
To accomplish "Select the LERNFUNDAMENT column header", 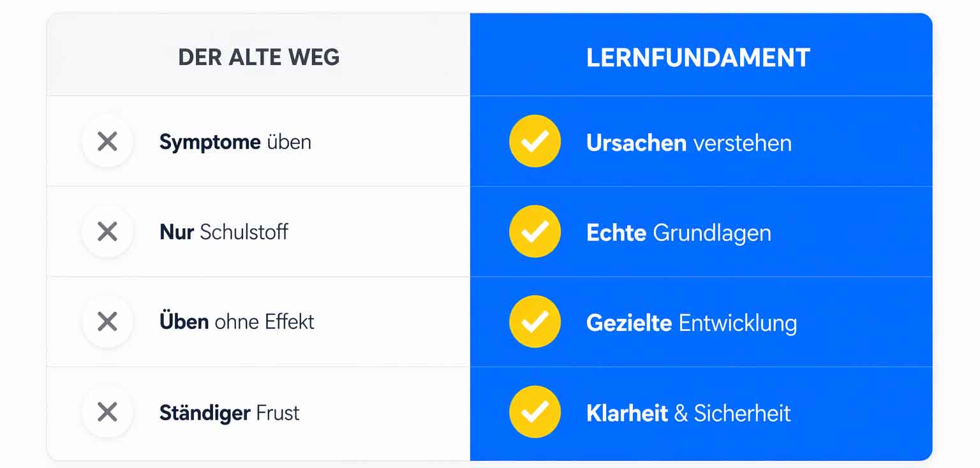I will tap(698, 57).
